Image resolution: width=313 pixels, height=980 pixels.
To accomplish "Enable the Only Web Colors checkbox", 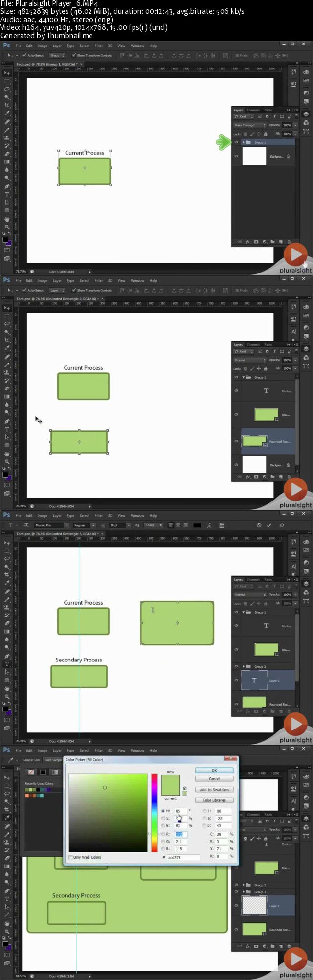I will coord(71,857).
